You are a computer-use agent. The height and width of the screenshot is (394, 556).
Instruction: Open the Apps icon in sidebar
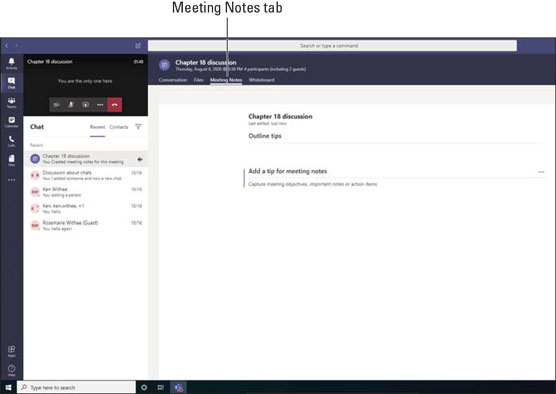pyautogui.click(x=11, y=351)
